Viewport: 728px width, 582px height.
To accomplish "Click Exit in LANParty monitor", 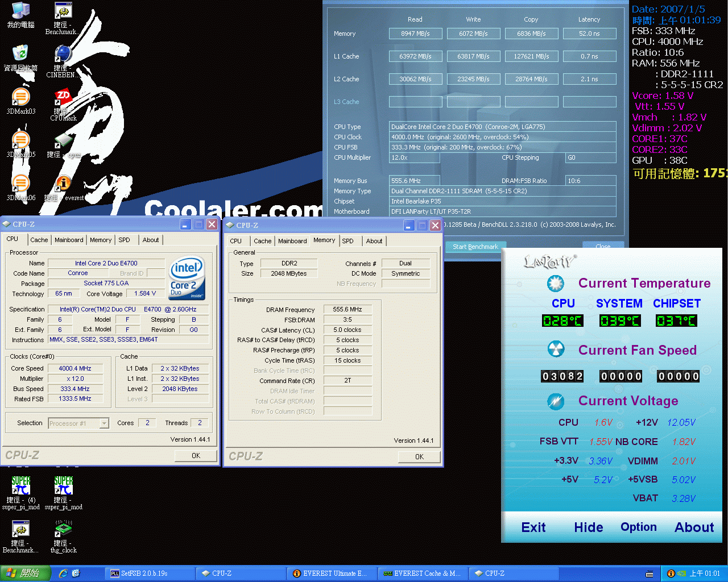I will coord(533,527).
